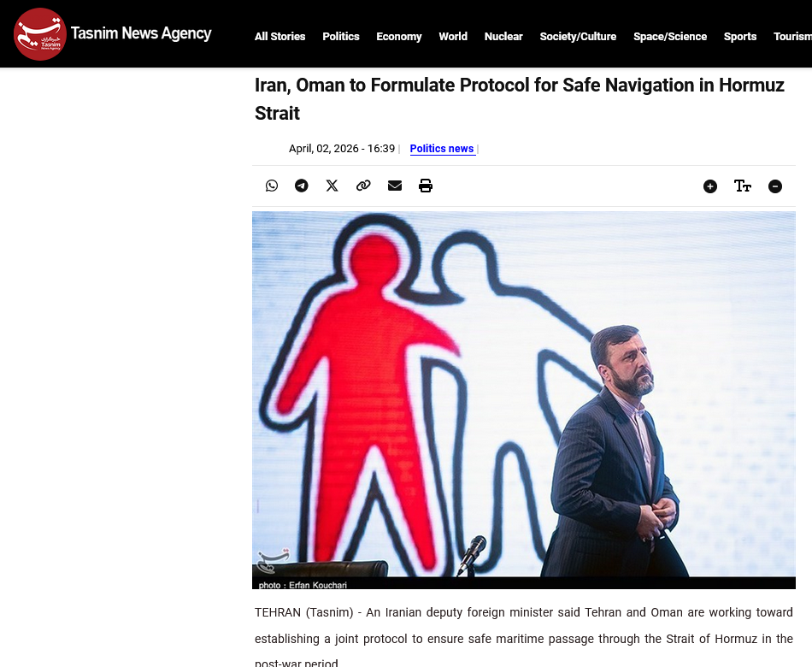Screen dimensions: 812x667
Task: Print the article icon
Action: pos(426,186)
